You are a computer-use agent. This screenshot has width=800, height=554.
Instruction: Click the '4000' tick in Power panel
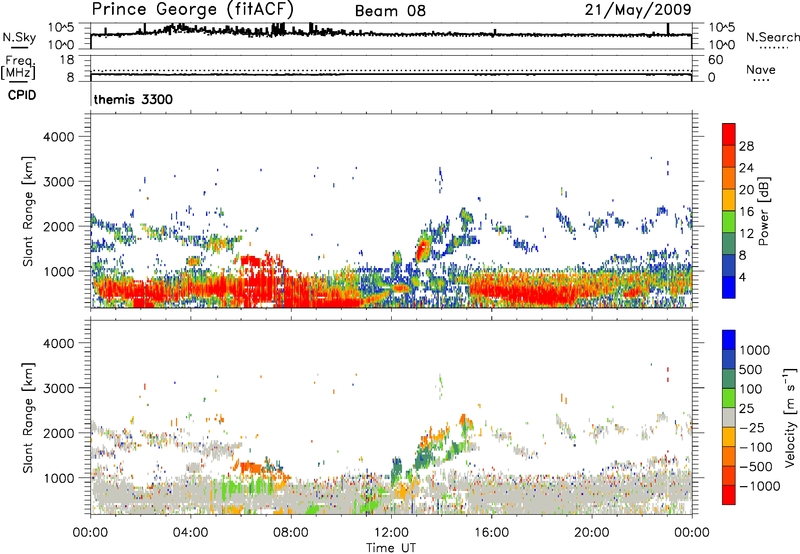point(58,137)
